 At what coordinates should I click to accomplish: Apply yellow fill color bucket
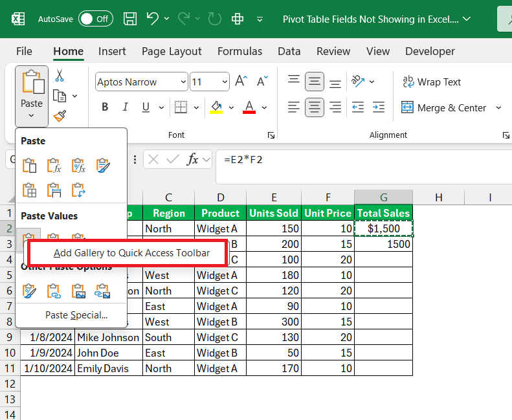click(x=216, y=107)
